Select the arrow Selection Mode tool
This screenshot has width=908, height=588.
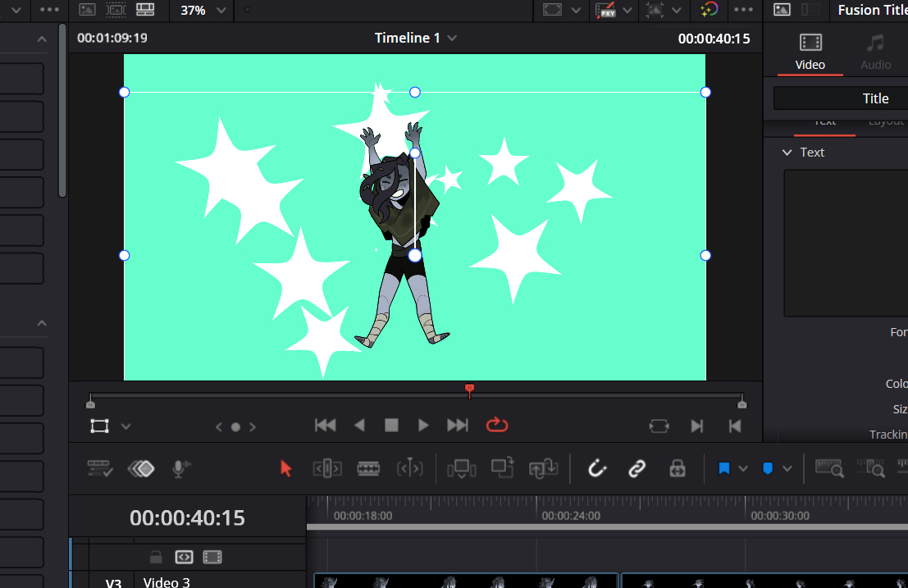pyautogui.click(x=285, y=468)
